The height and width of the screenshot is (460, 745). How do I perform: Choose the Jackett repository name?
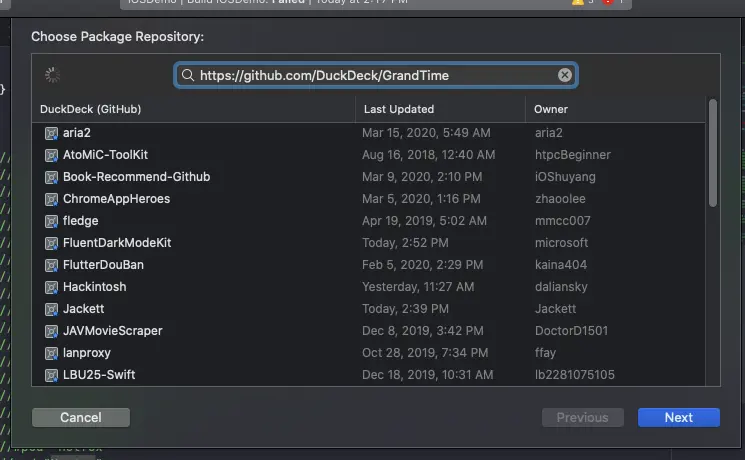[83, 309]
